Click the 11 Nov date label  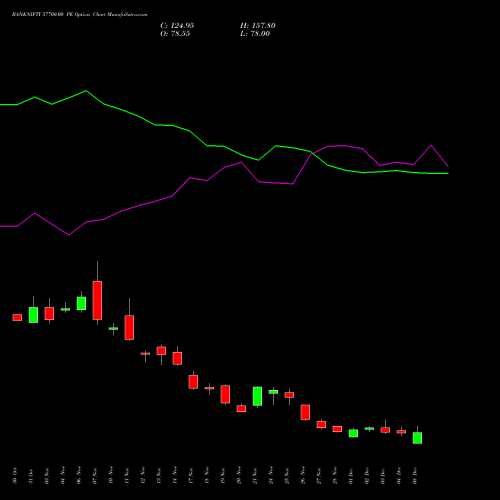[127, 476]
